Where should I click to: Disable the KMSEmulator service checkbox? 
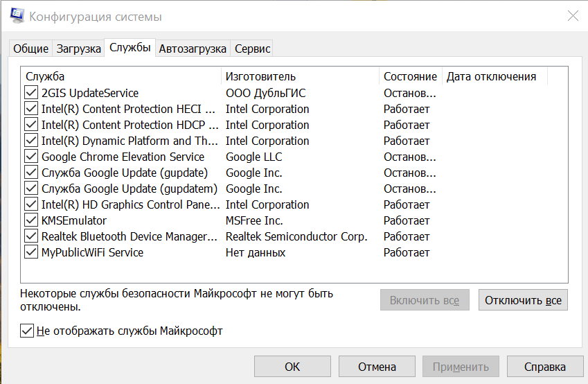[x=31, y=220]
